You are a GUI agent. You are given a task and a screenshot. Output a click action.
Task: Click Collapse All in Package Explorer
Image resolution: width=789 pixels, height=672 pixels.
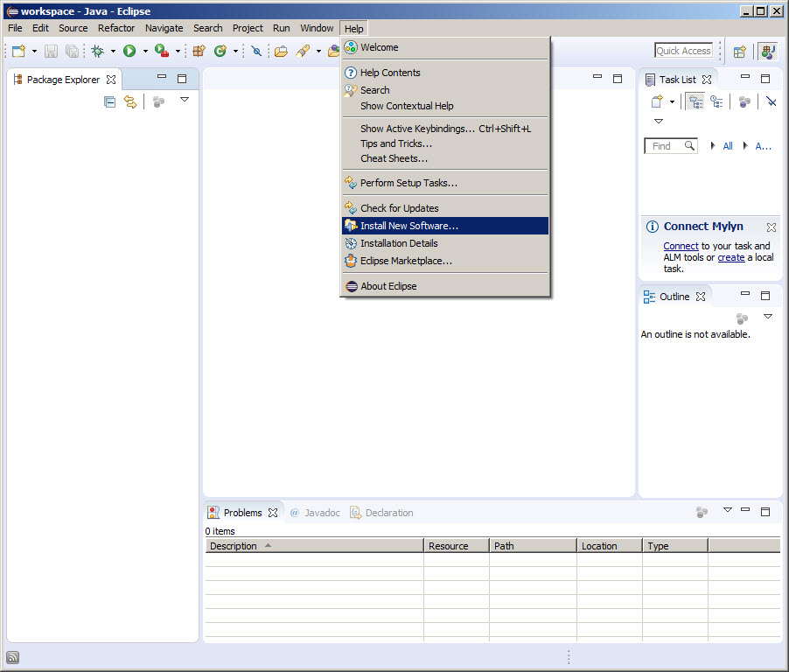(x=110, y=102)
